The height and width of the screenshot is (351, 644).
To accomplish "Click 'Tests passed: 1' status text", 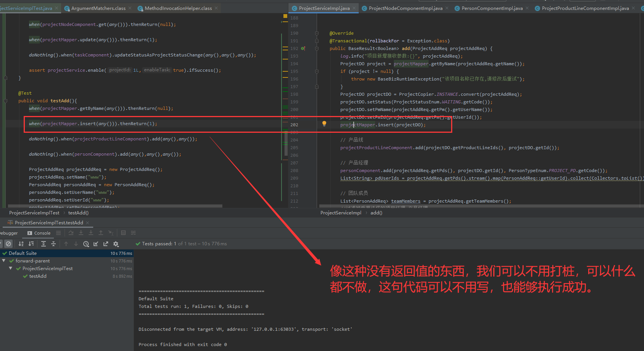I will pos(159,244).
